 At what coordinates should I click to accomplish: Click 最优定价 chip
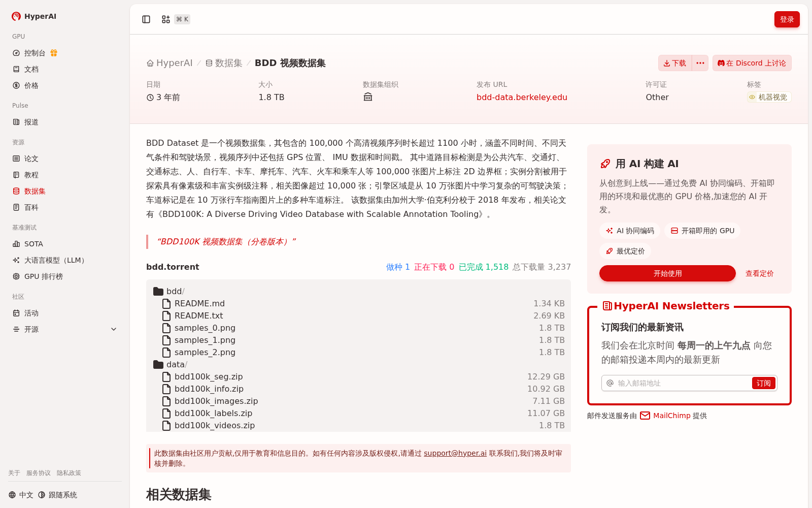[625, 251]
